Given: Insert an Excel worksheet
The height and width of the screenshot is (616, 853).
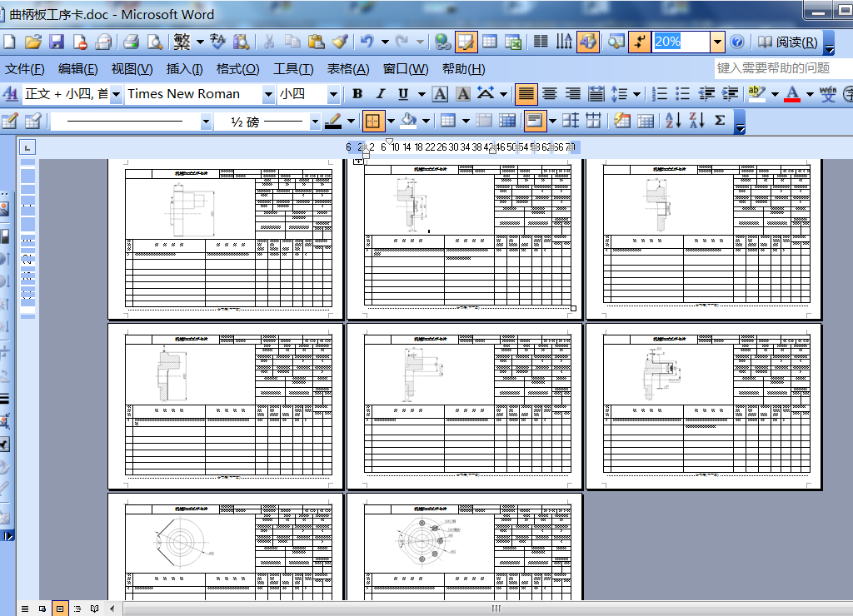Looking at the screenshot, I should [x=513, y=42].
